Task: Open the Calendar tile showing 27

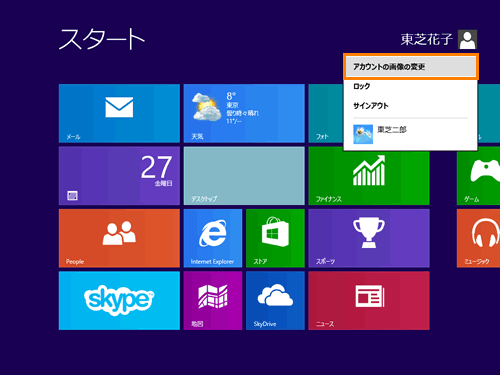Action: pyautogui.click(x=119, y=176)
